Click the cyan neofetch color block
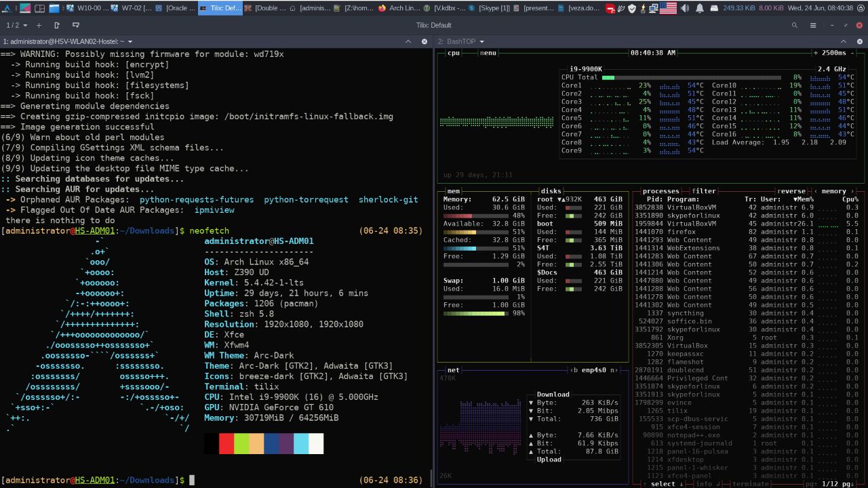Image resolution: width=868 pixels, height=488 pixels. pos(301,443)
